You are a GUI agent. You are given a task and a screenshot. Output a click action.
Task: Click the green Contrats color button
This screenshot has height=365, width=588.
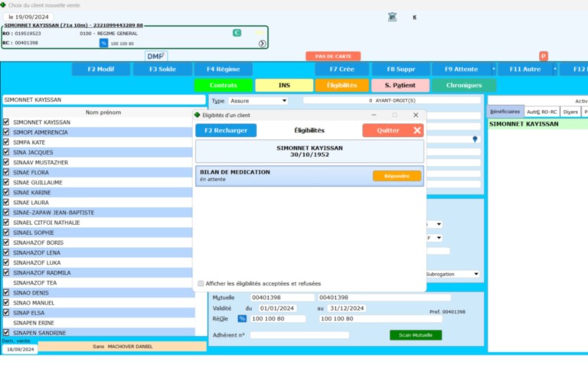[x=223, y=86]
